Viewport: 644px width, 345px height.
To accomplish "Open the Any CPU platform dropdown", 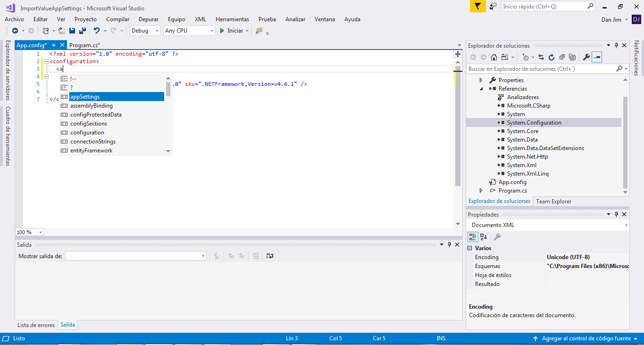I will tap(189, 31).
